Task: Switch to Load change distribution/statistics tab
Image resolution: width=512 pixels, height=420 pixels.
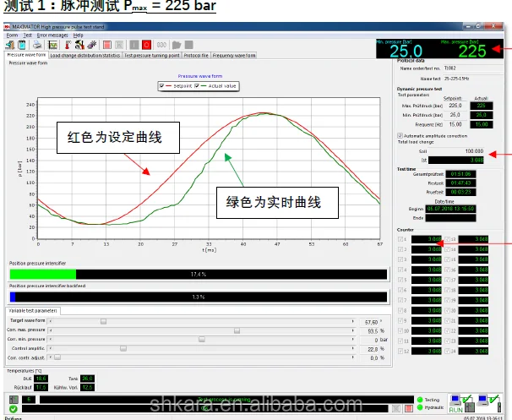Action: tap(85, 55)
